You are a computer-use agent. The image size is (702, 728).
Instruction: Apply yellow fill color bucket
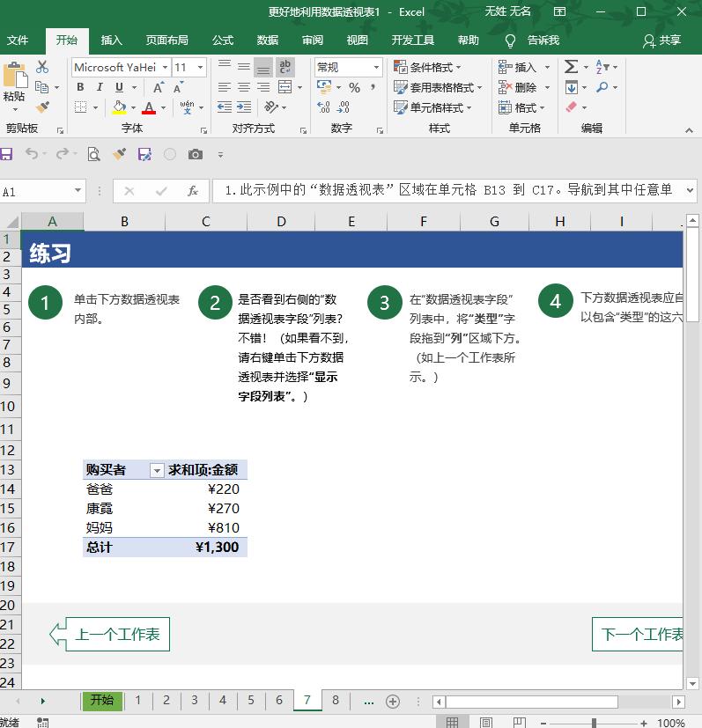pyautogui.click(x=120, y=107)
